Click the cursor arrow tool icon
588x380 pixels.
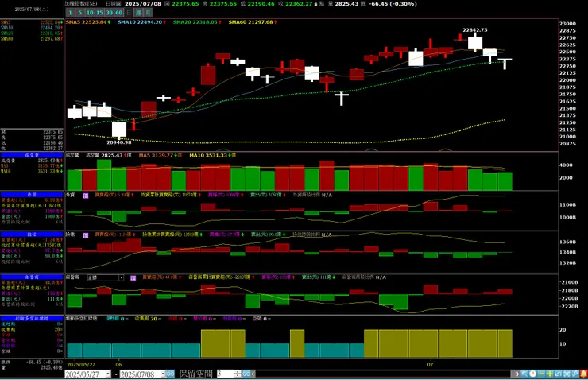pos(524,374)
